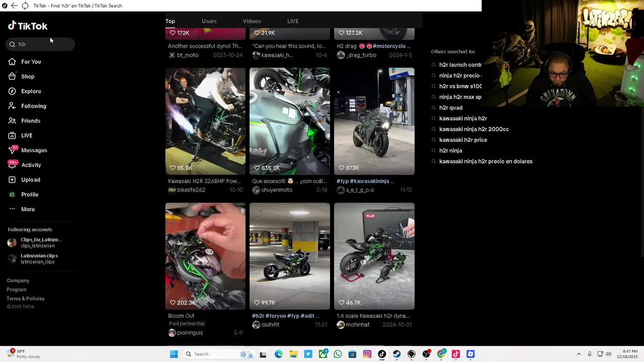644x362 pixels.
Task: Show hidden system tray icons
Action: (579, 354)
